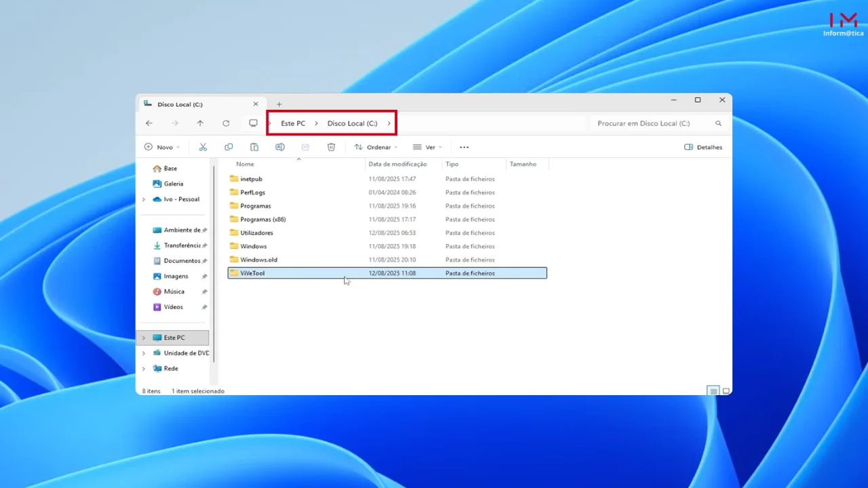Image resolution: width=868 pixels, height=488 pixels.
Task: Open Galeria in navigation pane
Action: click(174, 184)
